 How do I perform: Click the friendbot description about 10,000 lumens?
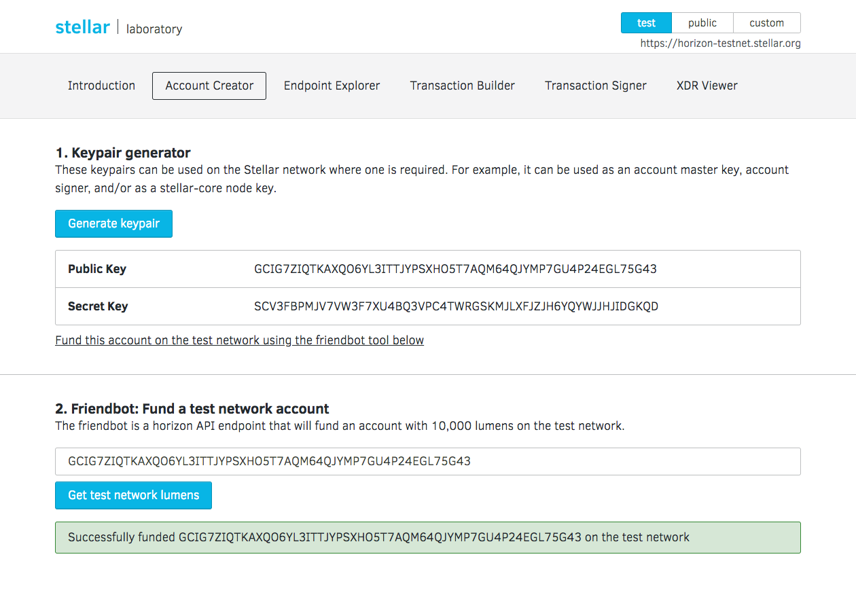point(340,427)
